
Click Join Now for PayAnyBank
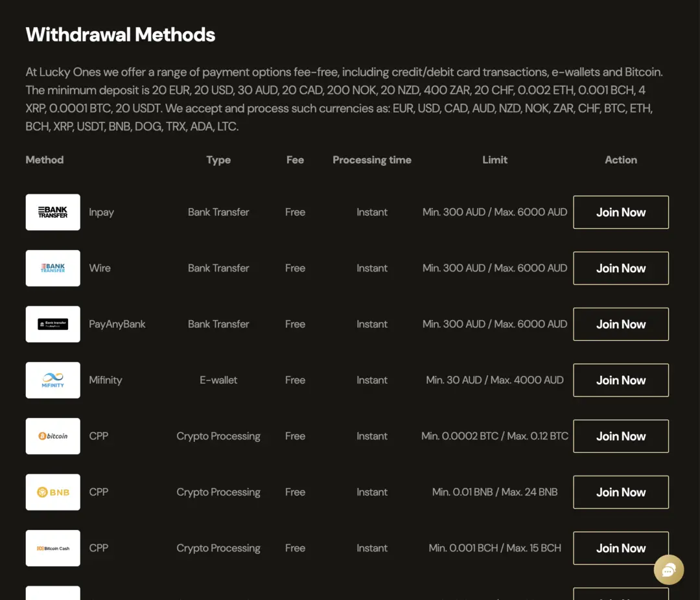pyautogui.click(x=621, y=324)
